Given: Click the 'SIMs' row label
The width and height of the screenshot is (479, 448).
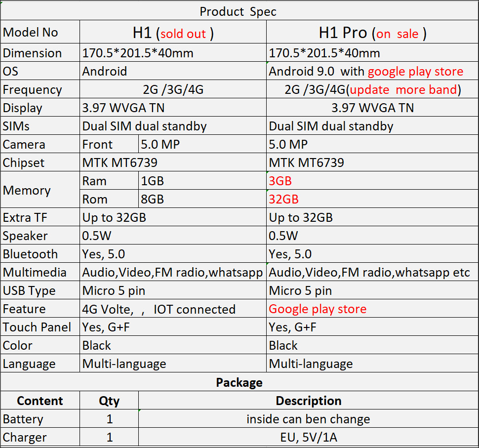Looking at the screenshot, I should pyautogui.click(x=40, y=125).
